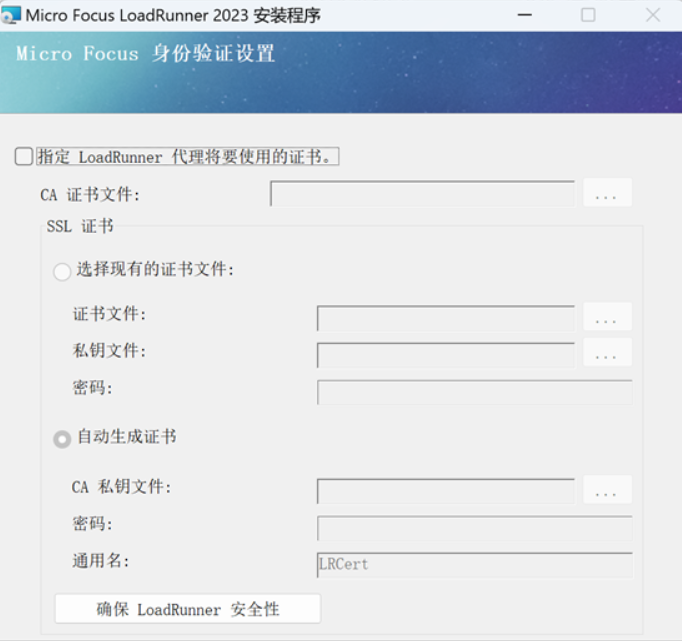The image size is (682, 641).
Task: Minimize the LoadRunner 2023 installer window
Action: click(525, 15)
